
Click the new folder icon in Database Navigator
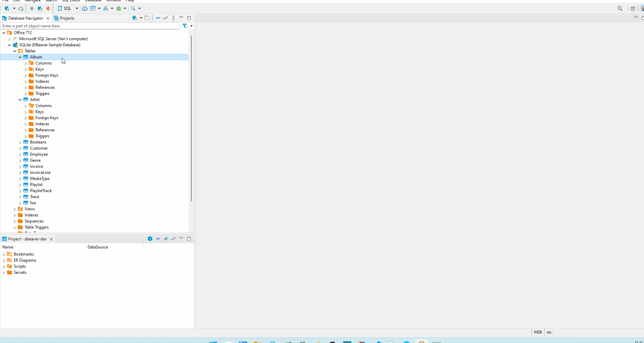point(147,18)
